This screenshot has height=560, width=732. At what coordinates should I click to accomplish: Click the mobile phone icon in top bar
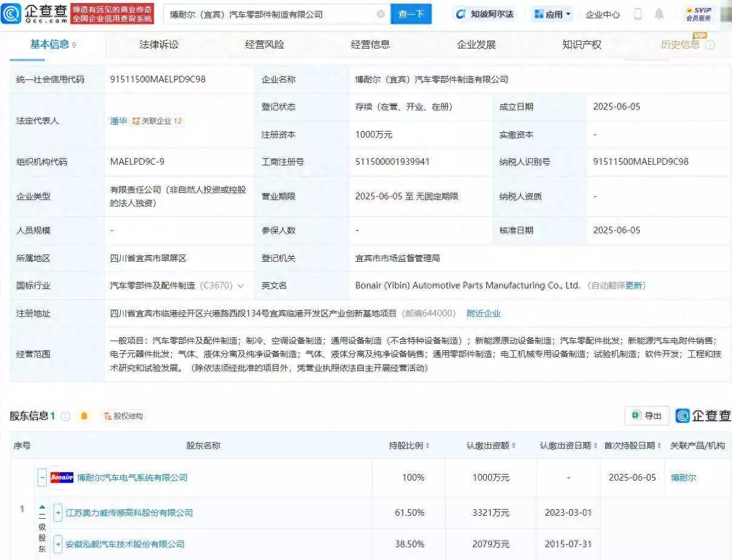[x=637, y=13]
